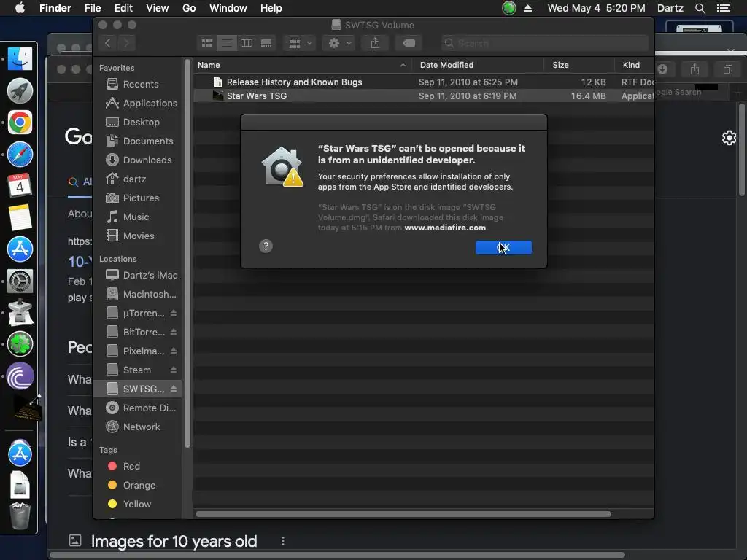This screenshot has height=560, width=747.
Task: Click settings gear on Google page
Action: (729, 138)
